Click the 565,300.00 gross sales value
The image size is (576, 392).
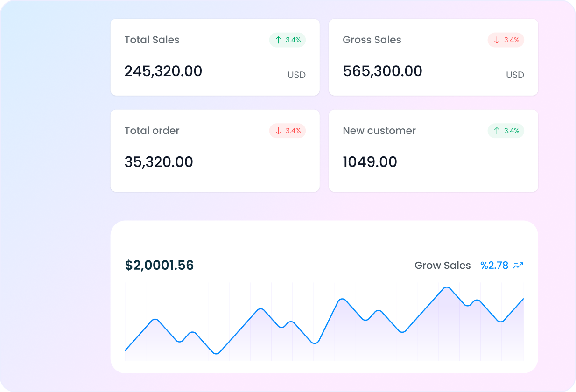coord(382,71)
